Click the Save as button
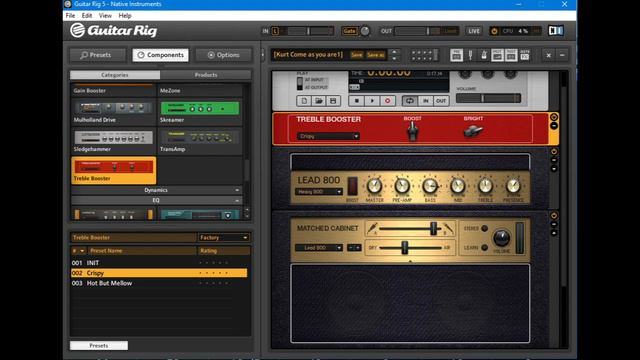The width and height of the screenshot is (640, 360). pyautogui.click(x=376, y=55)
